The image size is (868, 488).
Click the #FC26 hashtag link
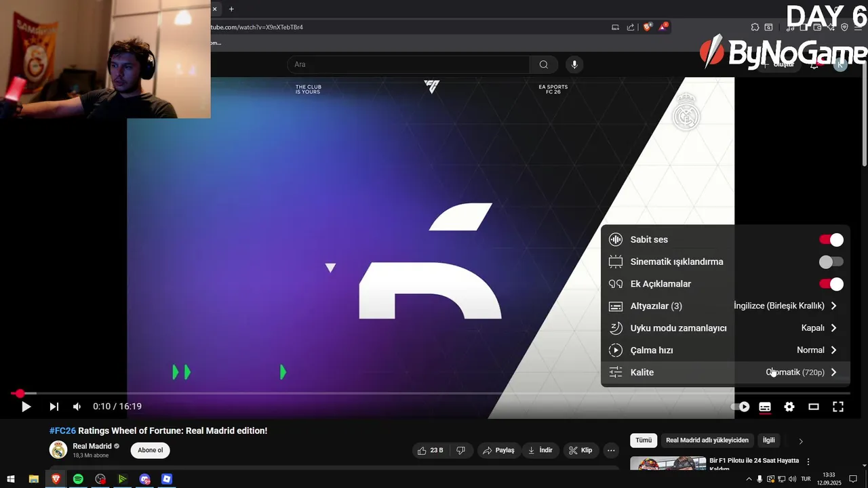pos(62,431)
